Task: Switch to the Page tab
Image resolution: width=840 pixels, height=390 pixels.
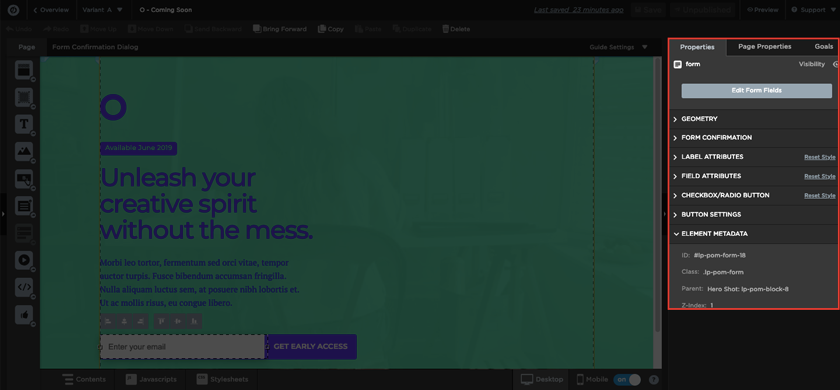Action: (x=26, y=47)
